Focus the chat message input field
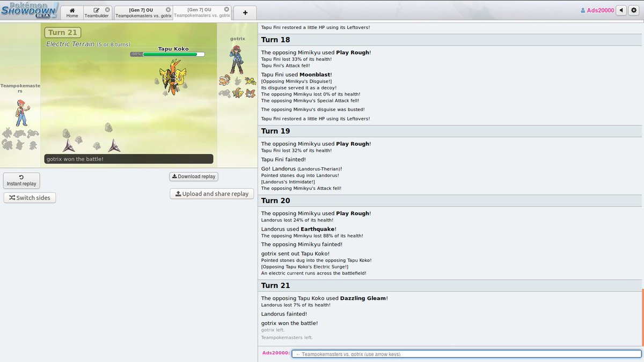 466,354
